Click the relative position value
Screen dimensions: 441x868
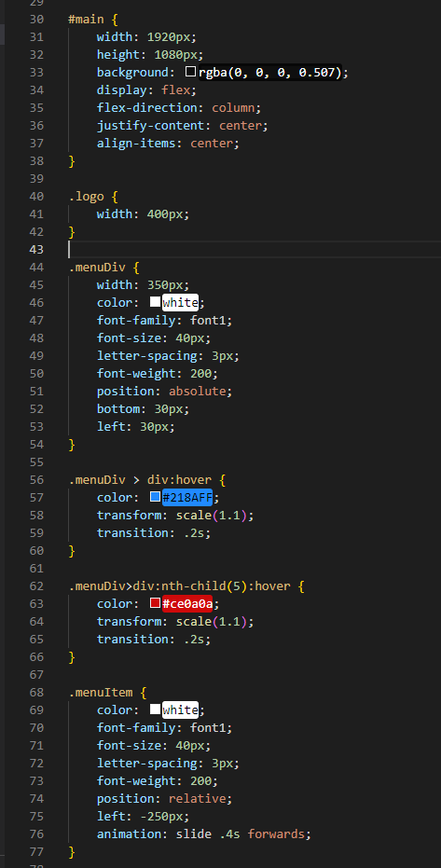197,799
